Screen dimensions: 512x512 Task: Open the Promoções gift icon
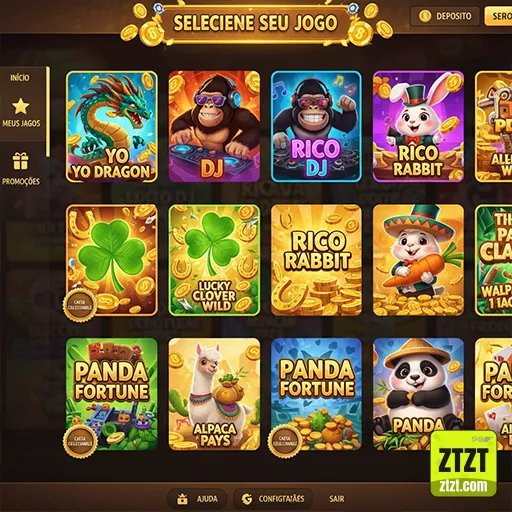tap(21, 161)
